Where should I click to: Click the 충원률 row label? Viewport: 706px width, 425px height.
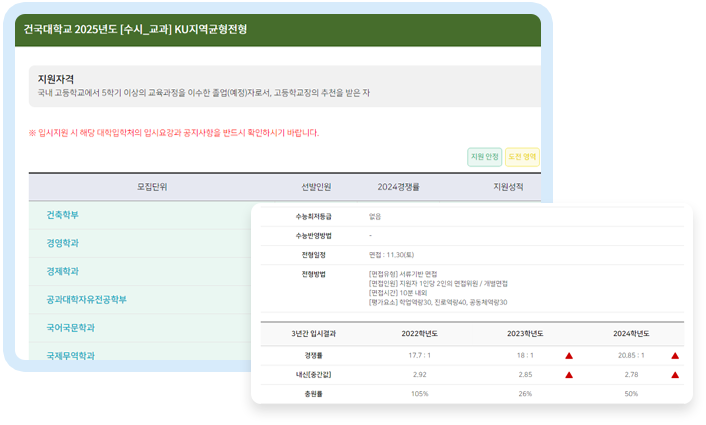[313, 393]
